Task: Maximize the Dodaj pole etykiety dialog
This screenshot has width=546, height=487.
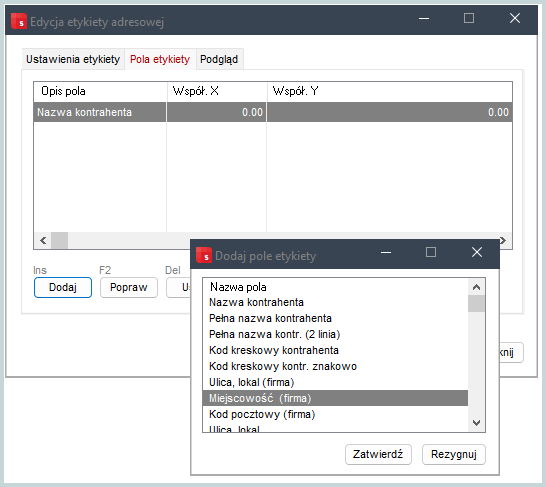Action: click(x=431, y=252)
